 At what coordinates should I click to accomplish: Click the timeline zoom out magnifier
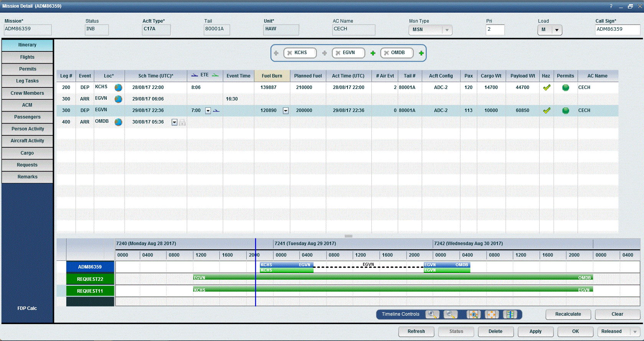tap(450, 315)
